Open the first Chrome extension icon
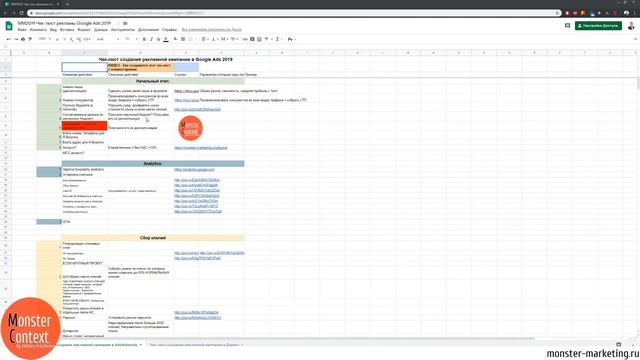 click(567, 13)
